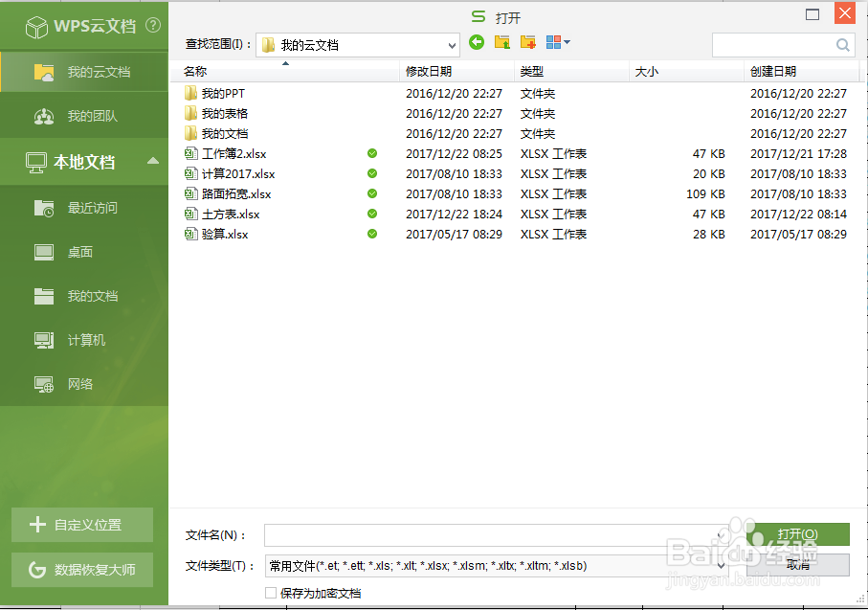The height and width of the screenshot is (610, 868).
Task: Click the green sync icon beside 验算.xlsx
Action: pos(372,234)
